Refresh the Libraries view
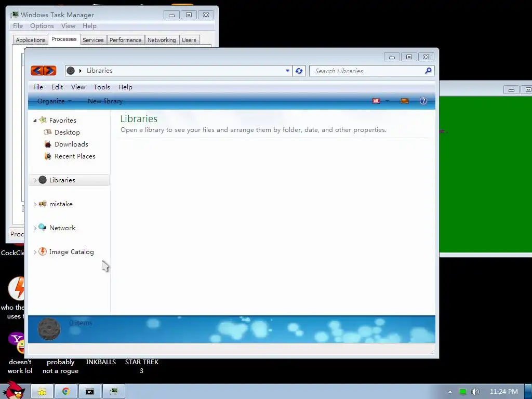532x399 pixels. coord(299,71)
